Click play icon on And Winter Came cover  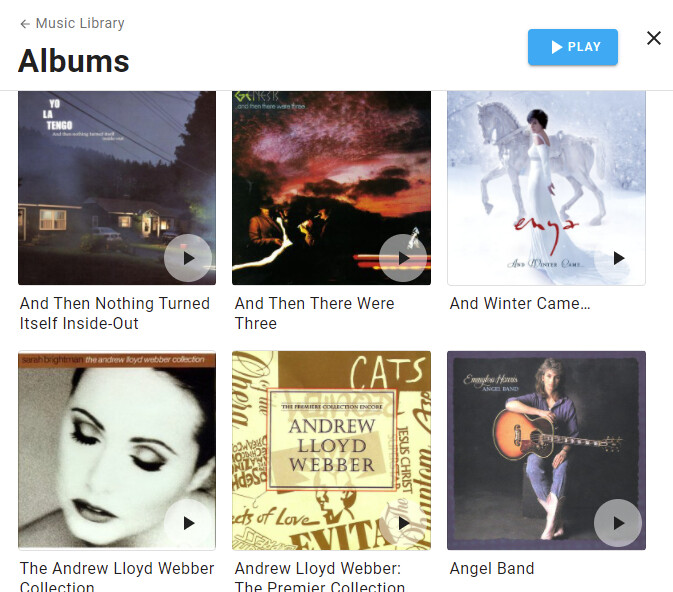618,258
